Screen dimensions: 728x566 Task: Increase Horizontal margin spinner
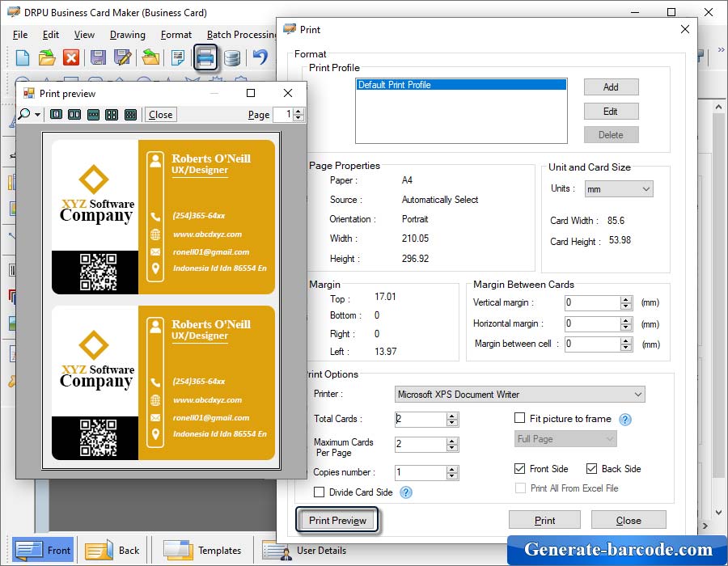pyautogui.click(x=626, y=320)
